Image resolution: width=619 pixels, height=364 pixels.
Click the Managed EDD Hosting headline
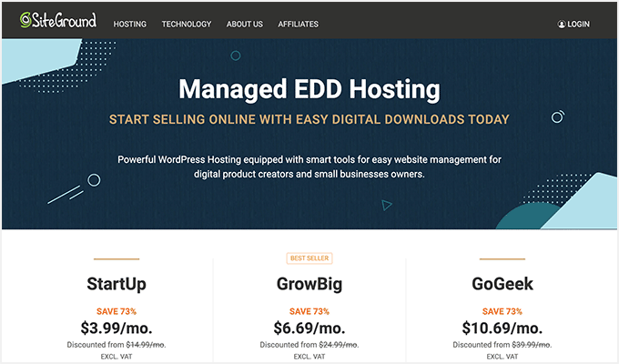[309, 89]
